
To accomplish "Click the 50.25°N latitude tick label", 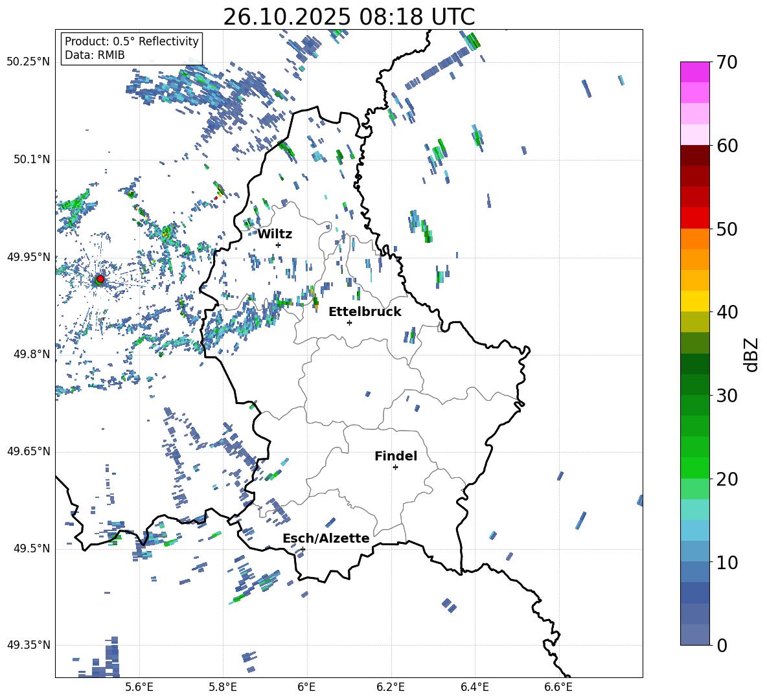I will tap(28, 62).
